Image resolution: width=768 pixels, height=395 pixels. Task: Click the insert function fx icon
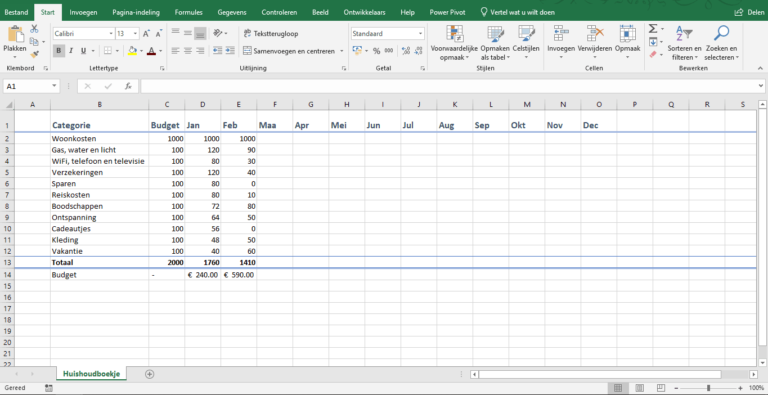128,86
